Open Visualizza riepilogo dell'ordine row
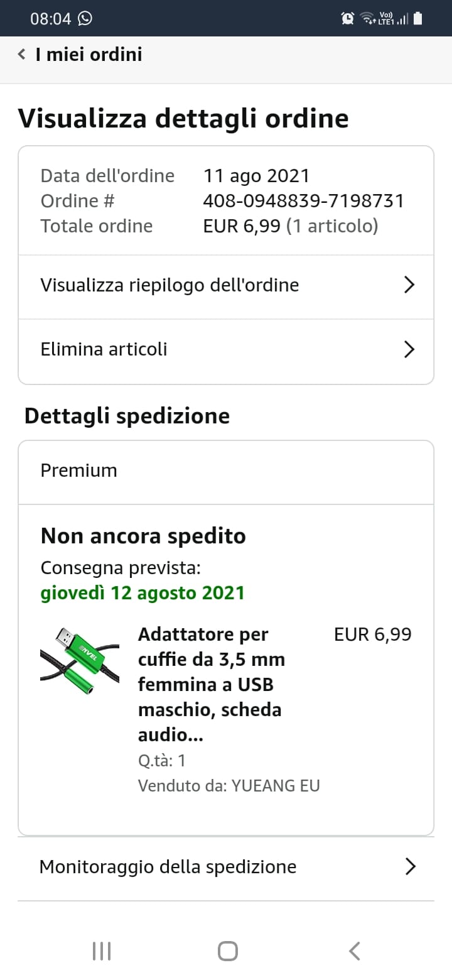This screenshot has width=452, height=980. (x=226, y=286)
